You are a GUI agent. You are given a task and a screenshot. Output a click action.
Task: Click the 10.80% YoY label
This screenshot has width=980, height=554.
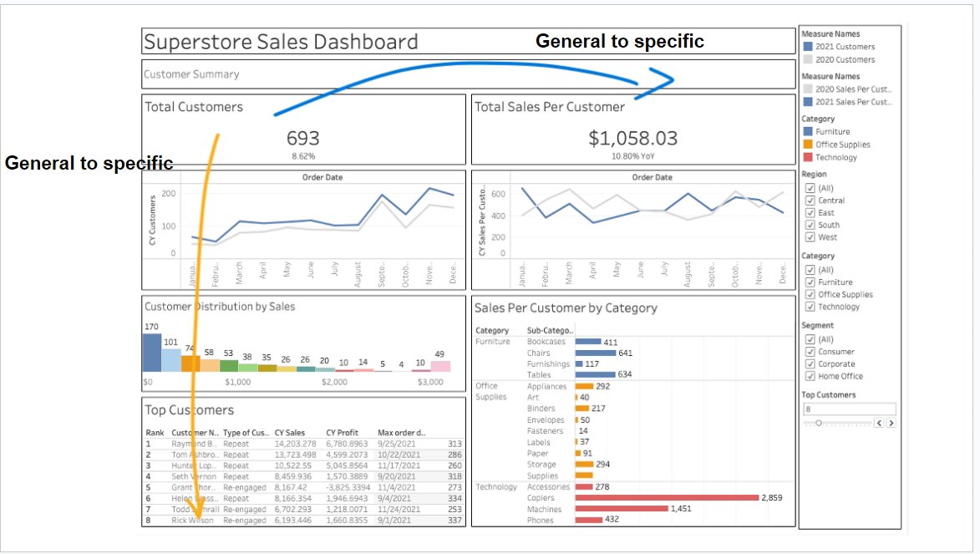click(633, 156)
